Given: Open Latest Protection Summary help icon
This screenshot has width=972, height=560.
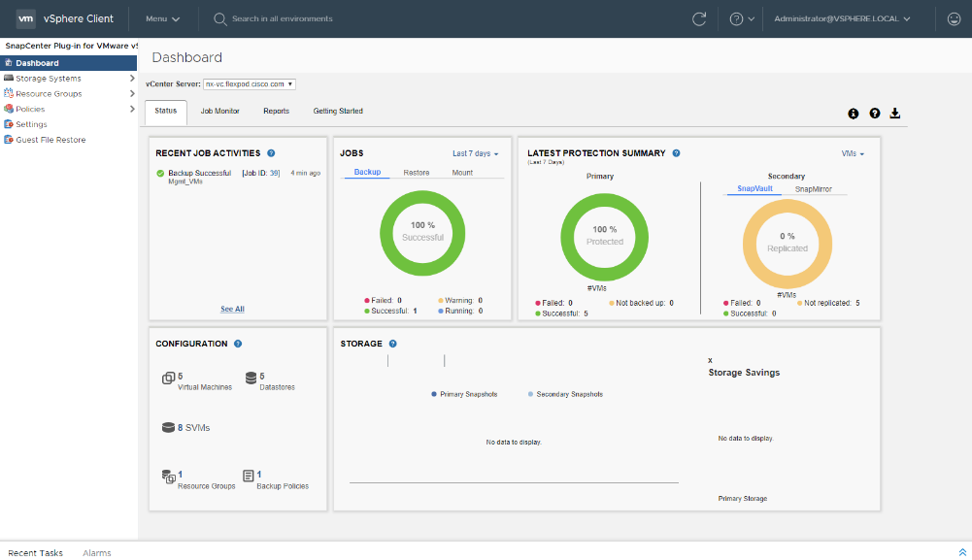Looking at the screenshot, I should point(676,153).
